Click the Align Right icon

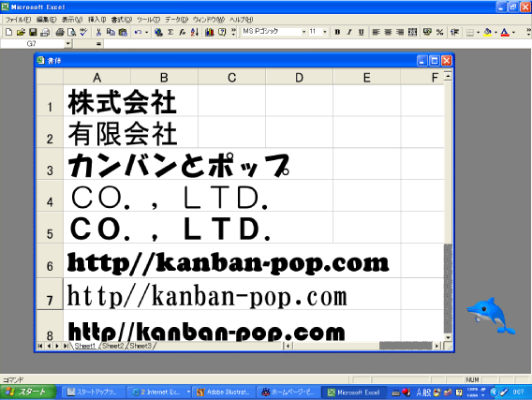(400, 32)
